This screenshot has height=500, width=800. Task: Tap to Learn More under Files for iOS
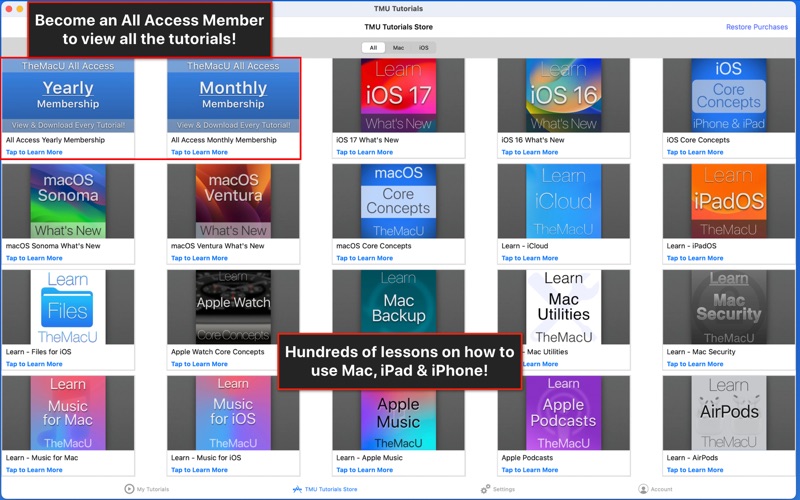pos(34,364)
